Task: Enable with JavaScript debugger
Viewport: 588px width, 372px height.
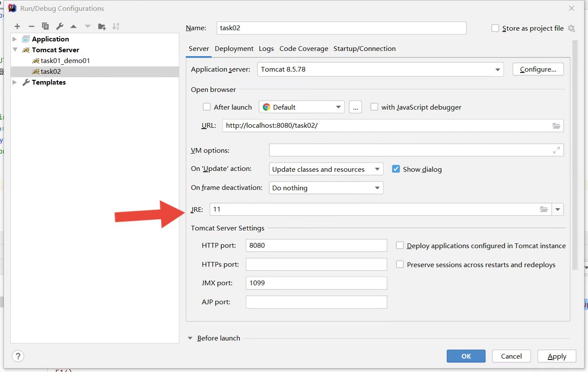Action: pos(374,107)
